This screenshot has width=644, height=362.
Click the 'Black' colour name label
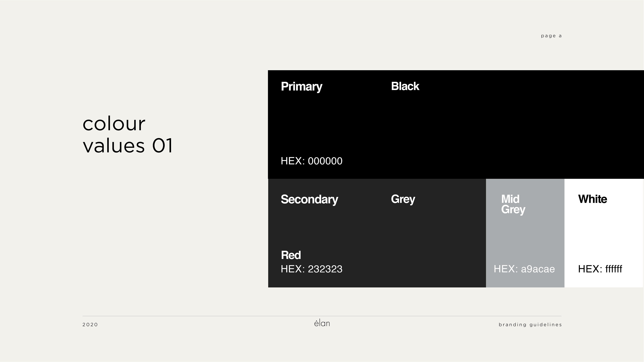tap(405, 86)
